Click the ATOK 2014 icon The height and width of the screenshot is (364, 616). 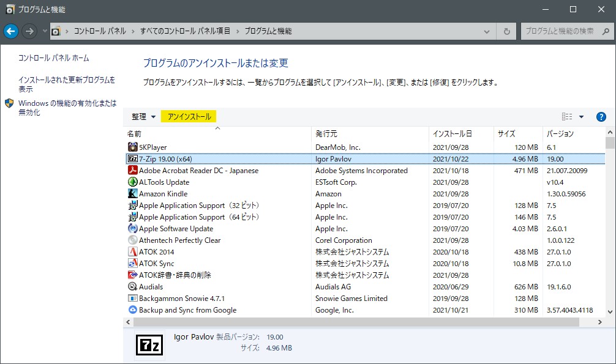click(133, 251)
